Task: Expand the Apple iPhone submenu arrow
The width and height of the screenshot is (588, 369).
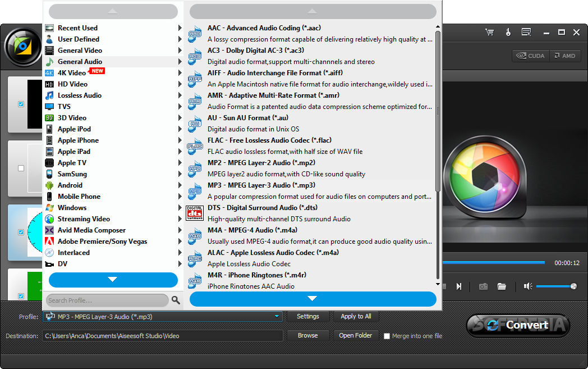Action: [180, 140]
